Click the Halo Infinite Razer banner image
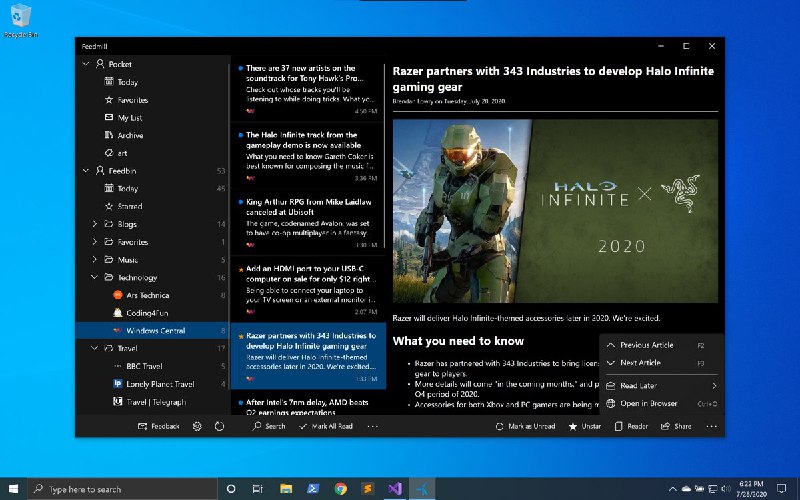Viewport: 800px width, 500px height. (x=555, y=210)
